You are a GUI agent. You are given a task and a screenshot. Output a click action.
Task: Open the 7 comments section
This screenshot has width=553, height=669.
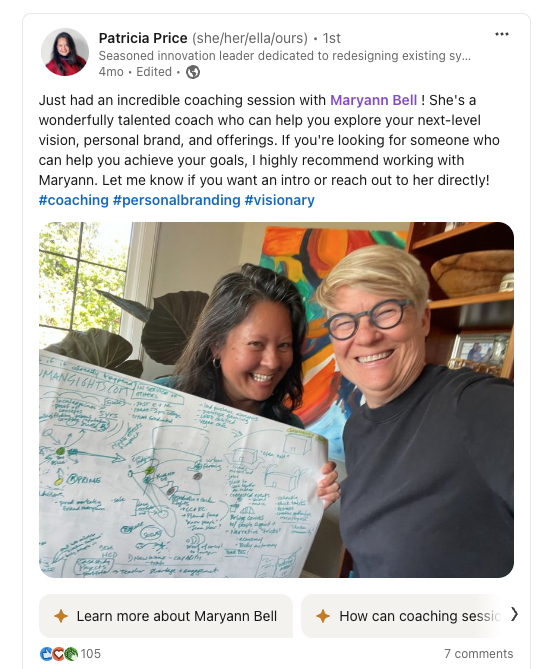(478, 654)
